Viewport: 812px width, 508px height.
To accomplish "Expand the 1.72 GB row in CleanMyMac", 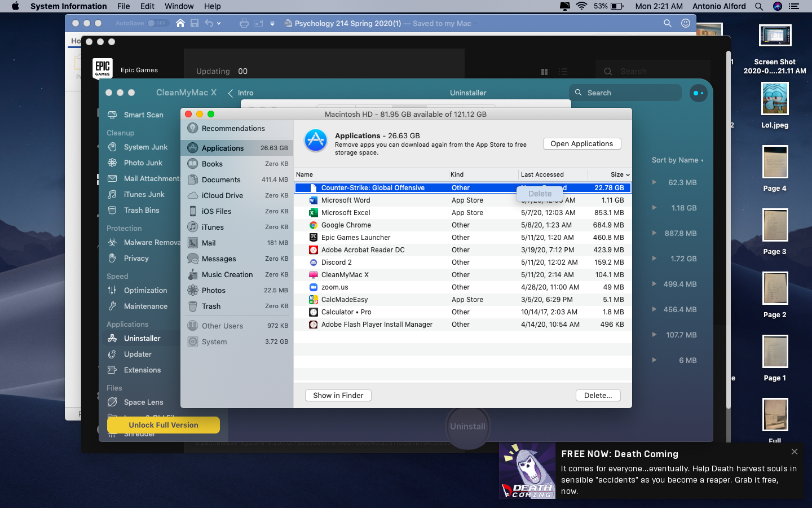I will 654,259.
